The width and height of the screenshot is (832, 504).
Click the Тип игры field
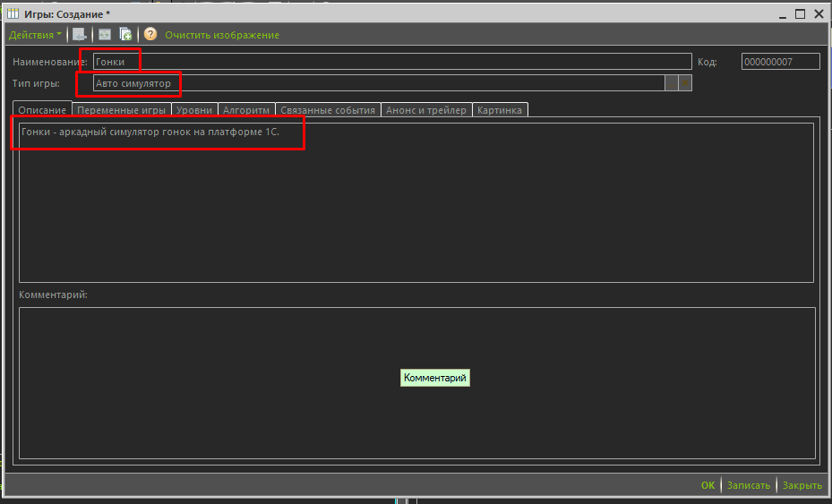379,83
